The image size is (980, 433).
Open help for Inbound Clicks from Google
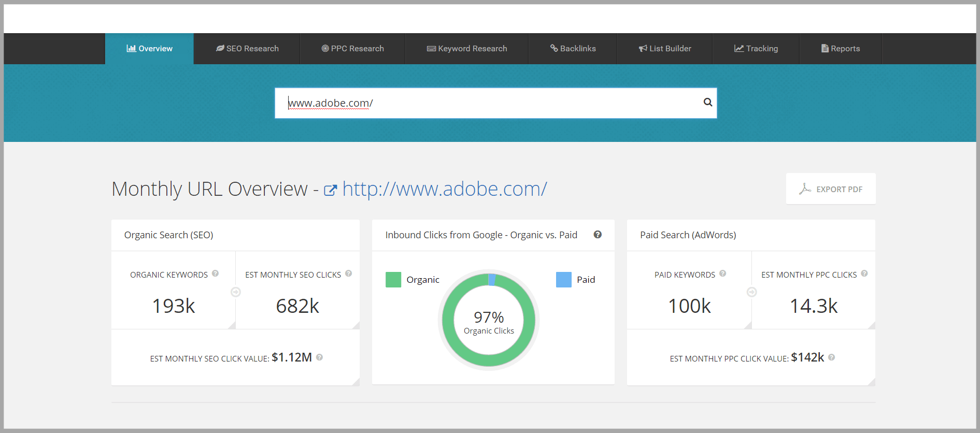598,235
